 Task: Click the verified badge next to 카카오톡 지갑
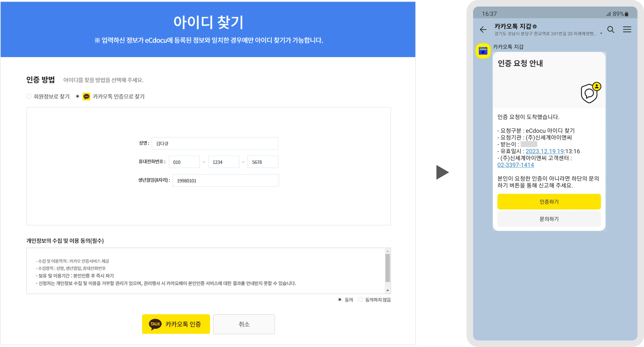pyautogui.click(x=535, y=26)
